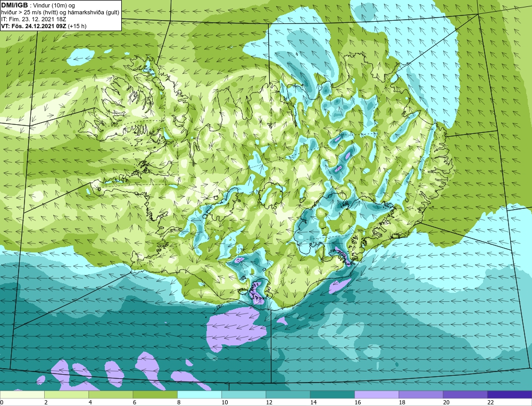Click the dark indigo legend swatch above 22
The height and width of the screenshot is (406, 532).
[509, 394]
